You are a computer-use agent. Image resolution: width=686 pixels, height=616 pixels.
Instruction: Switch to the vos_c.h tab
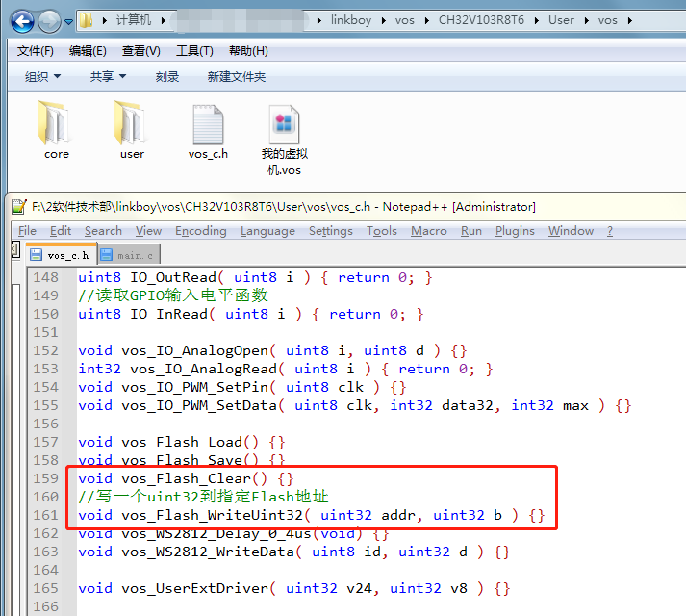click(x=61, y=255)
